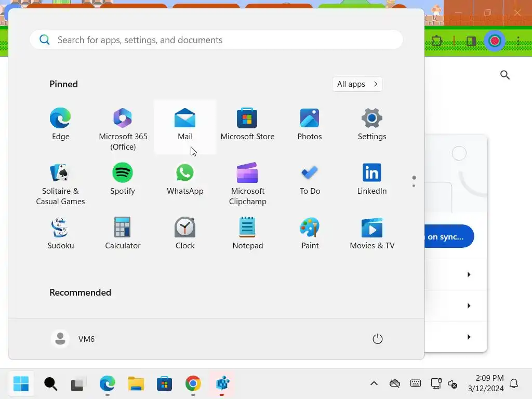Open Solitaire & Casual Games

pyautogui.click(x=60, y=183)
